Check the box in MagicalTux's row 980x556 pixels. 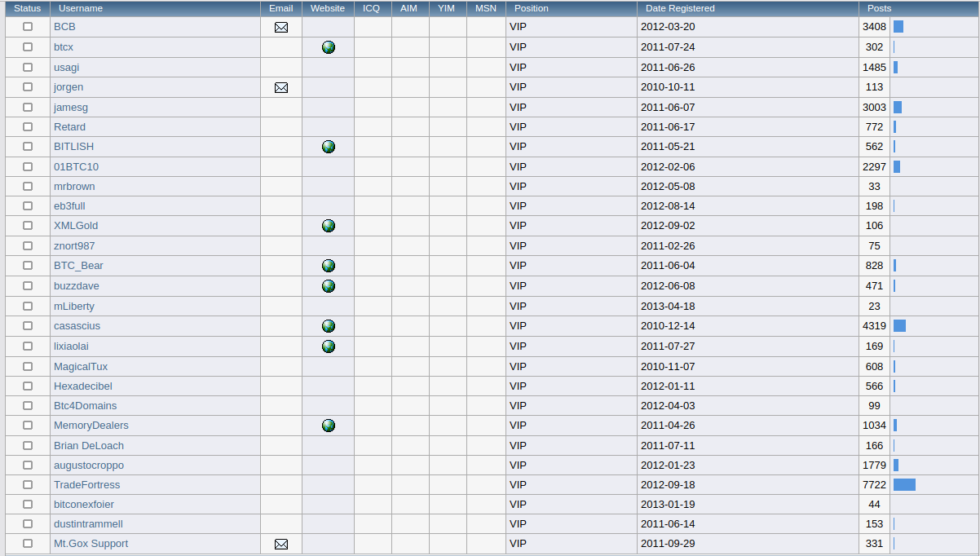28,366
